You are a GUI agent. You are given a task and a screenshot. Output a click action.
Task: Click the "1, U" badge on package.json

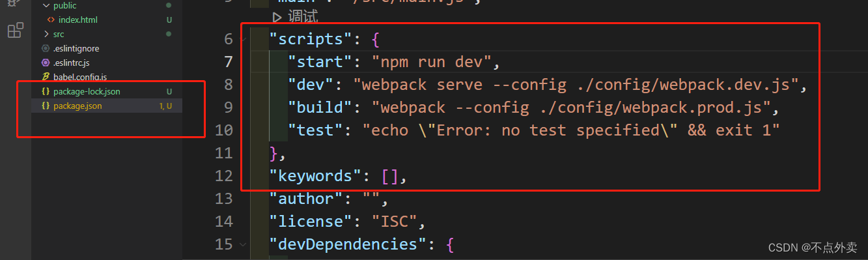click(x=165, y=106)
